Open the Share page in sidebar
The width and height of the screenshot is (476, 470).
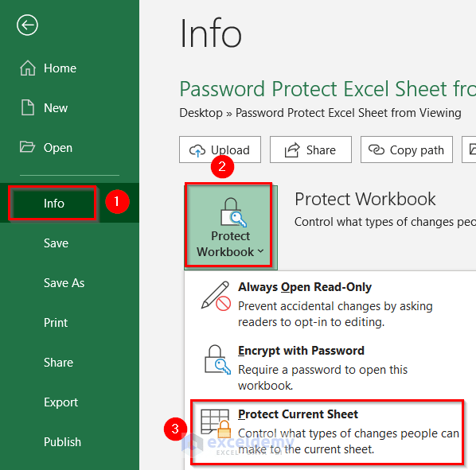[69, 362]
